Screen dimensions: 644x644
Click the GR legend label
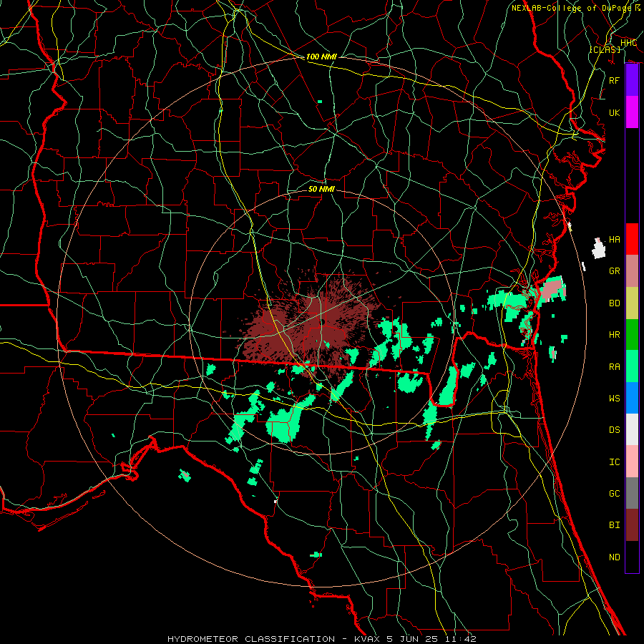pos(615,271)
